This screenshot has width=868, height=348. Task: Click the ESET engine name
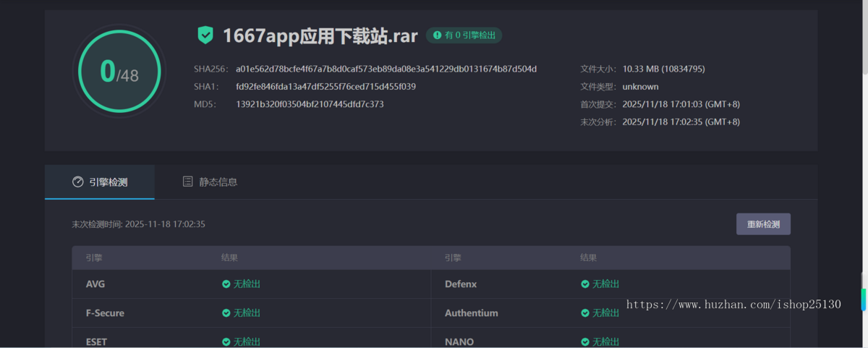[96, 341]
